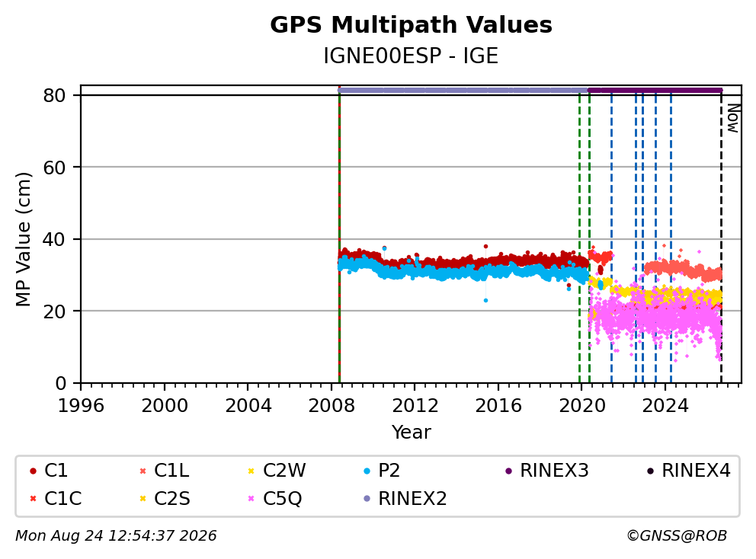Image resolution: width=756 pixels, height=559 pixels.
Task: Click the C1C red cross legend marker
Action: pyautogui.click(x=33, y=499)
